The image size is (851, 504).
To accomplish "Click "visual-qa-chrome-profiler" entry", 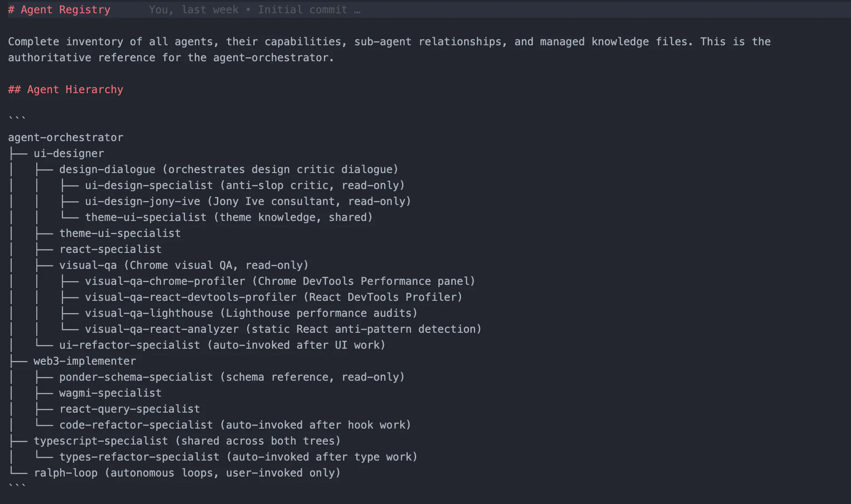I will point(165,281).
